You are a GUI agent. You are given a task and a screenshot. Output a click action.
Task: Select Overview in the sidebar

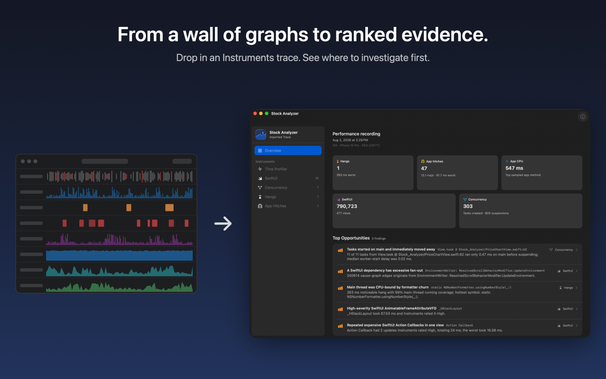[x=288, y=150]
